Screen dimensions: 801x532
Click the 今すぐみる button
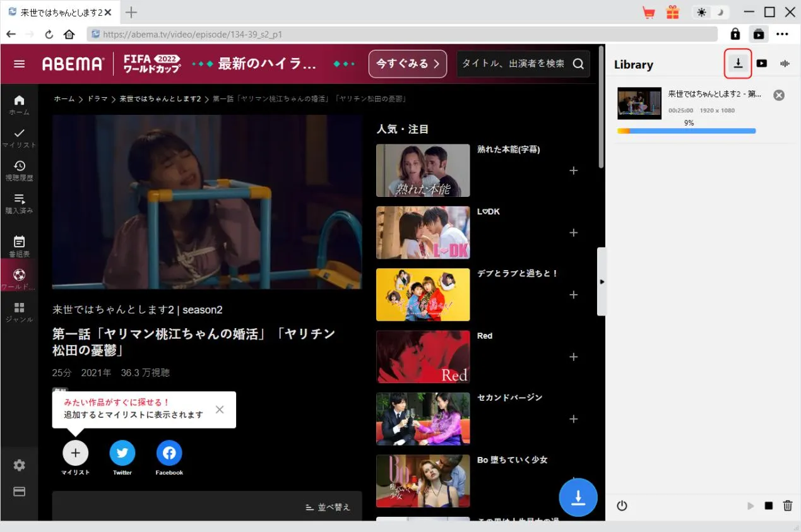(407, 64)
